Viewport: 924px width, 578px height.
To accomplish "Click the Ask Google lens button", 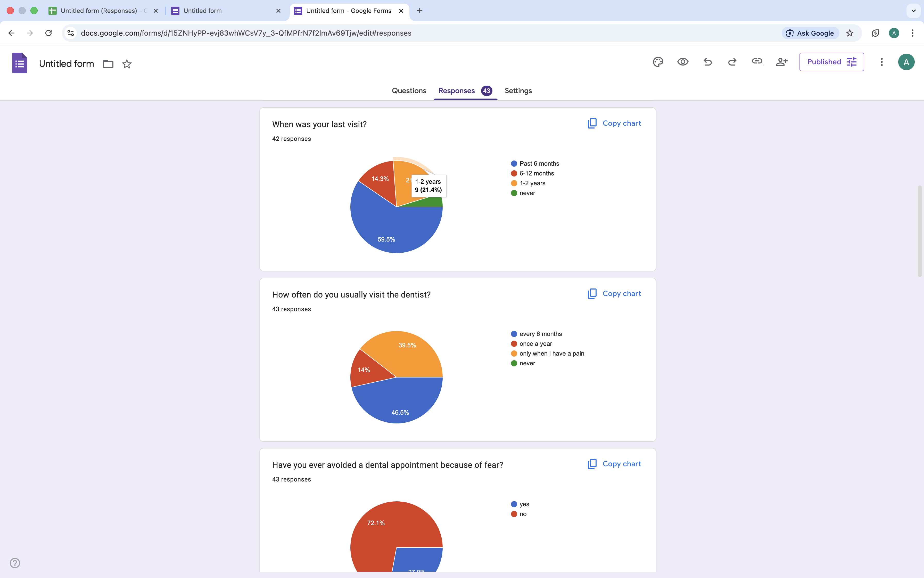I will pyautogui.click(x=810, y=33).
